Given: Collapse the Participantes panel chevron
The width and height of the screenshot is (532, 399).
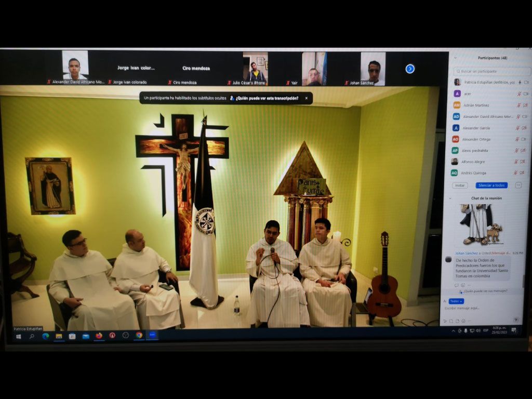Looking at the screenshot, I should coord(455,58).
